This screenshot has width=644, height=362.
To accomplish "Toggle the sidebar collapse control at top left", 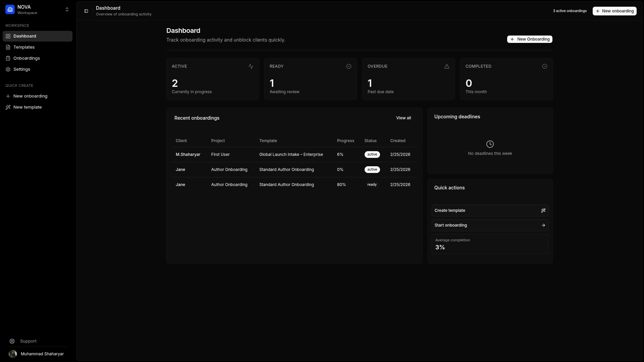I will tap(86, 11).
